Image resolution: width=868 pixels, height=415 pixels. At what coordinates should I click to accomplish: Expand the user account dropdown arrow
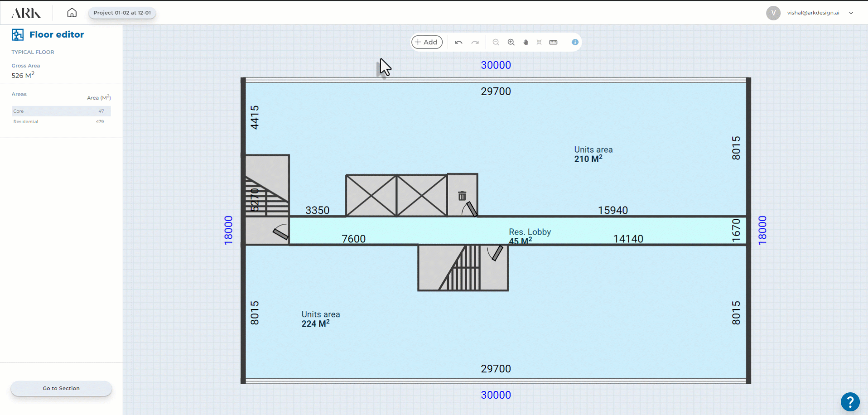(x=851, y=13)
